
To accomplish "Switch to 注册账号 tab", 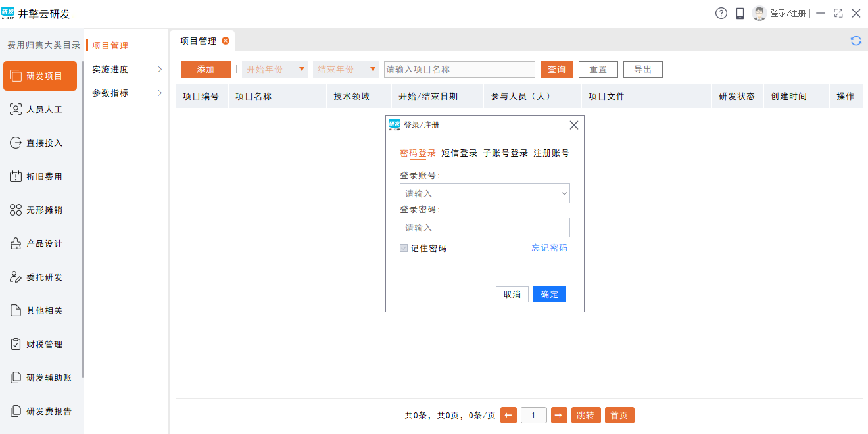I will pyautogui.click(x=551, y=153).
